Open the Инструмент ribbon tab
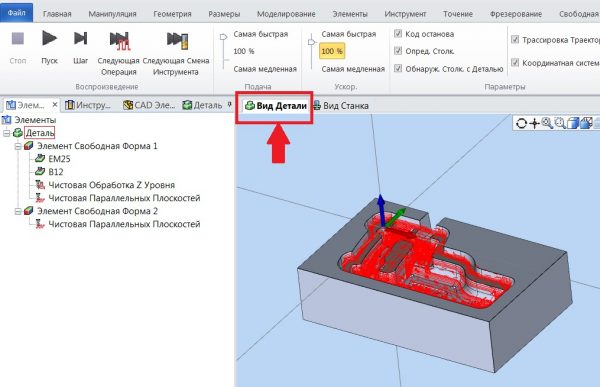The height and width of the screenshot is (387, 600). coord(405,14)
